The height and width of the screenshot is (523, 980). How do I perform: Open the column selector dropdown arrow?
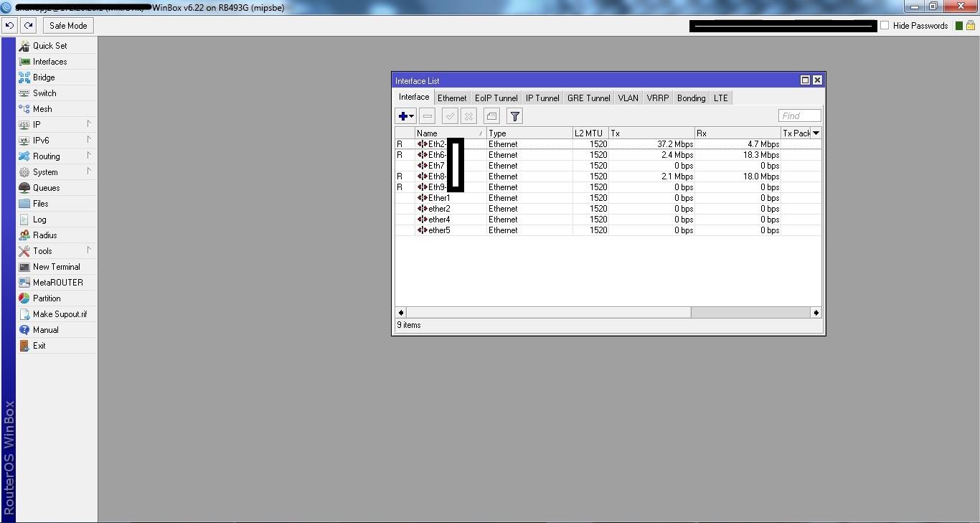pyautogui.click(x=816, y=133)
